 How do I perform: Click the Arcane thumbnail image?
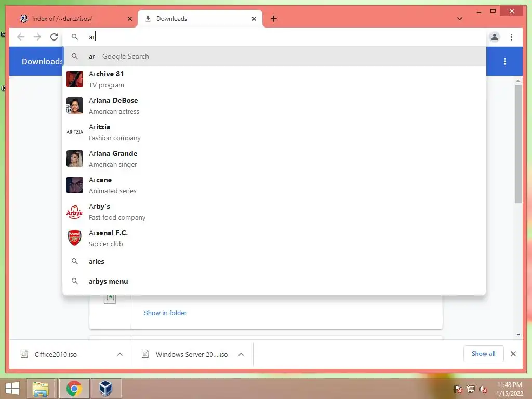pyautogui.click(x=75, y=185)
